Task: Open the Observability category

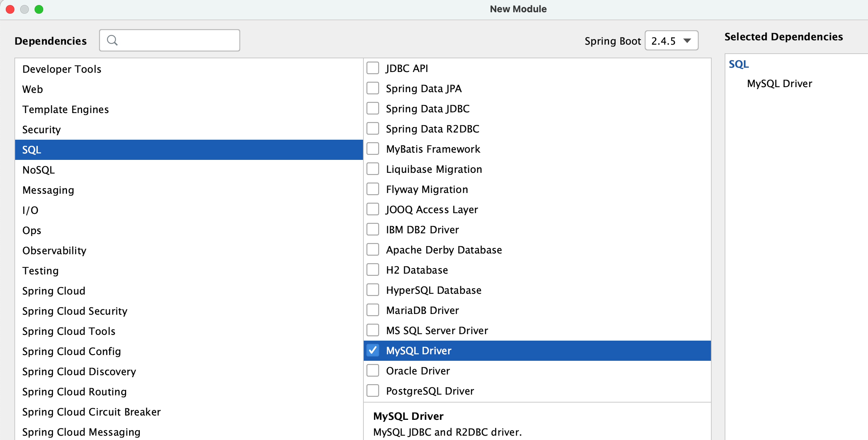Action: (54, 251)
